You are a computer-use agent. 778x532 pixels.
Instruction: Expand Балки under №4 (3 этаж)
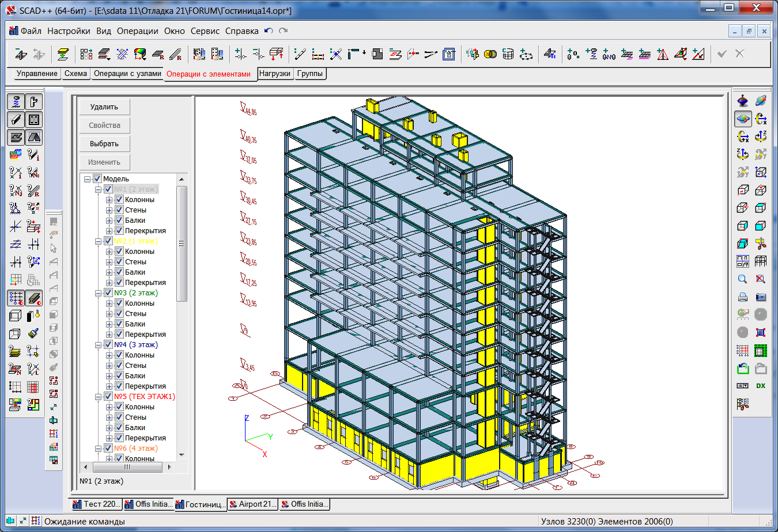tap(109, 376)
